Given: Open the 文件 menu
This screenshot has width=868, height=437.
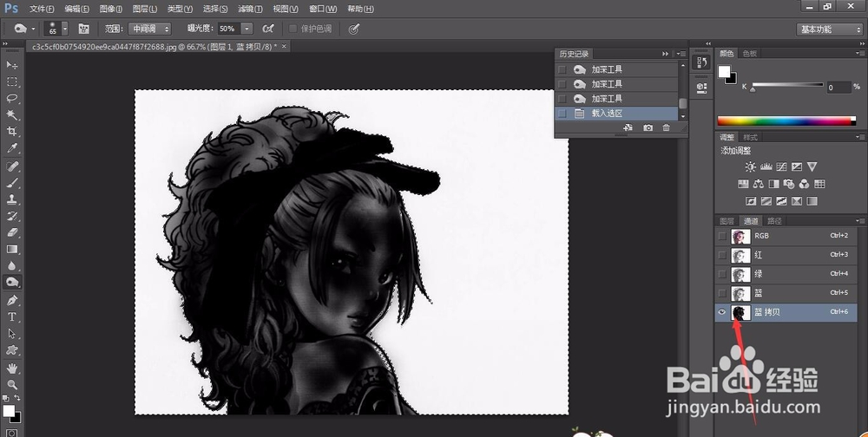Looking at the screenshot, I should tap(42, 9).
